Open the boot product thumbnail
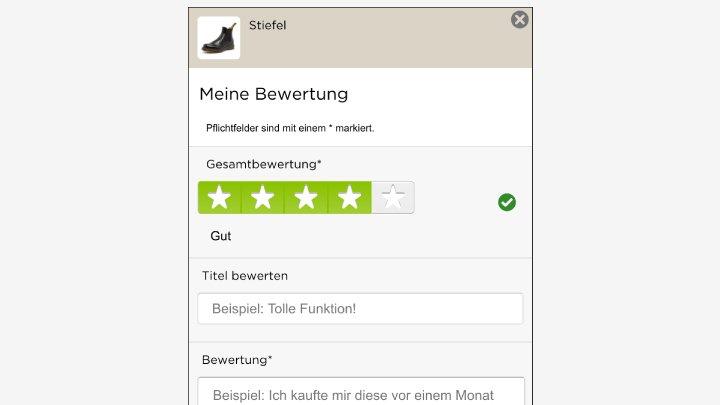The height and width of the screenshot is (405, 720). (219, 38)
